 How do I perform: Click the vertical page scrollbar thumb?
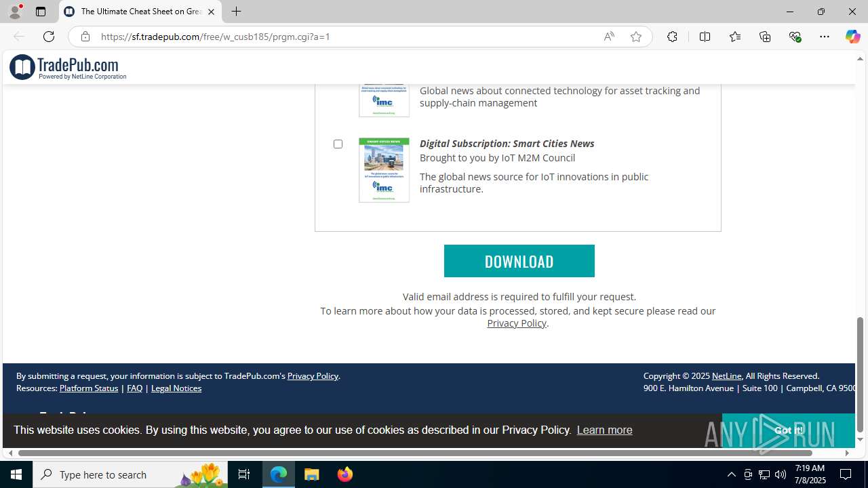[860, 374]
